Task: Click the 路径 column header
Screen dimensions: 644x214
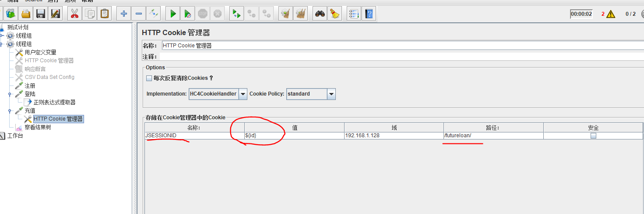Action: (x=493, y=128)
